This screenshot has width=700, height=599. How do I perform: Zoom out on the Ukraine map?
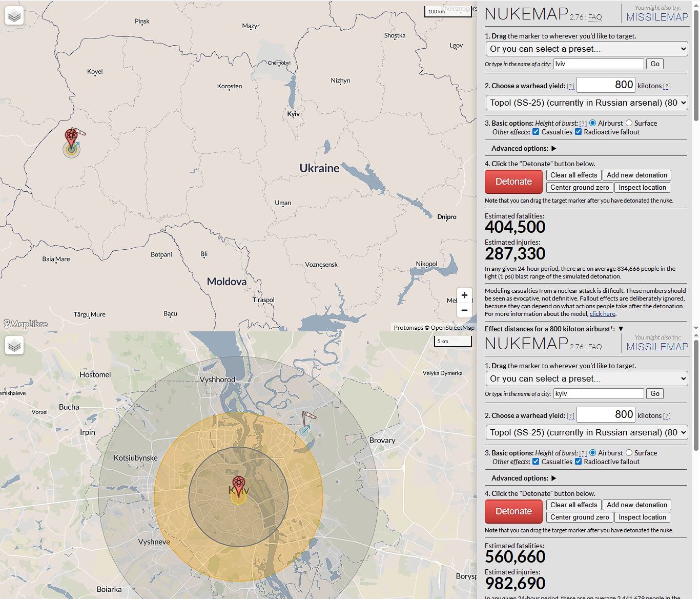(464, 310)
